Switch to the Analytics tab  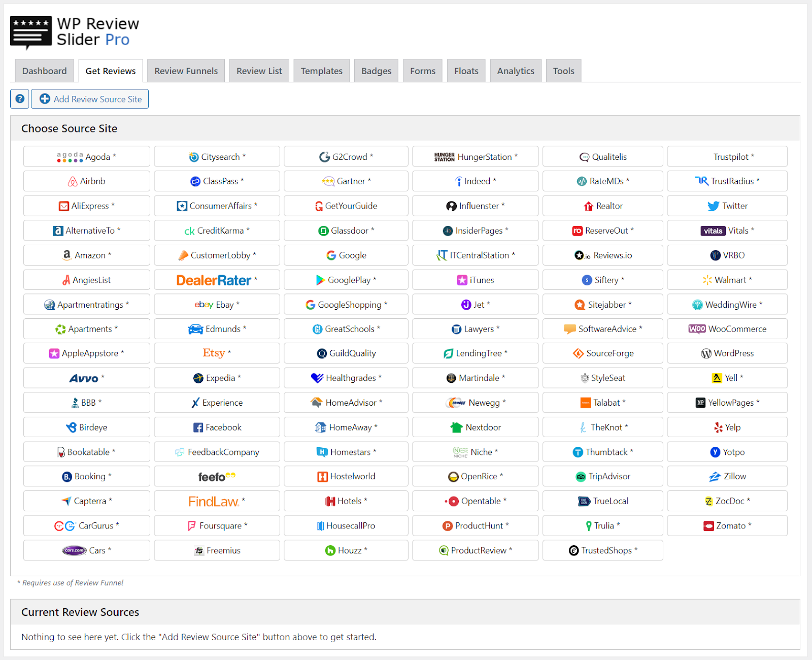point(516,71)
